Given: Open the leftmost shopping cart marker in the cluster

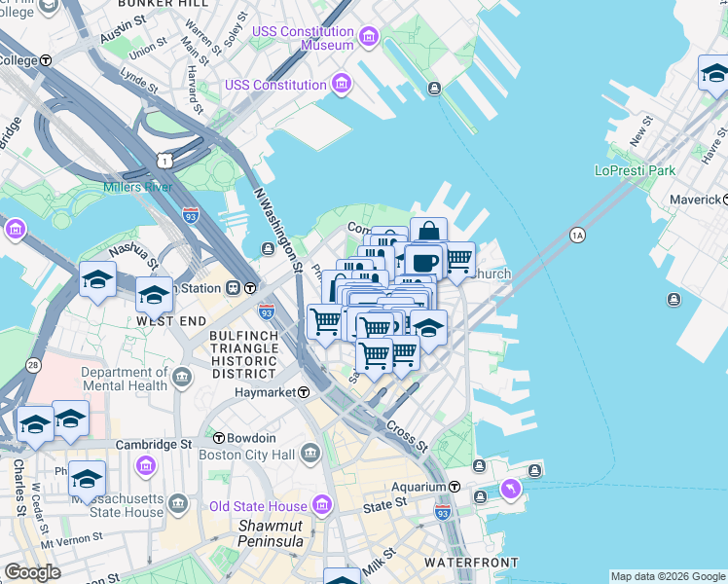Looking at the screenshot, I should [323, 322].
